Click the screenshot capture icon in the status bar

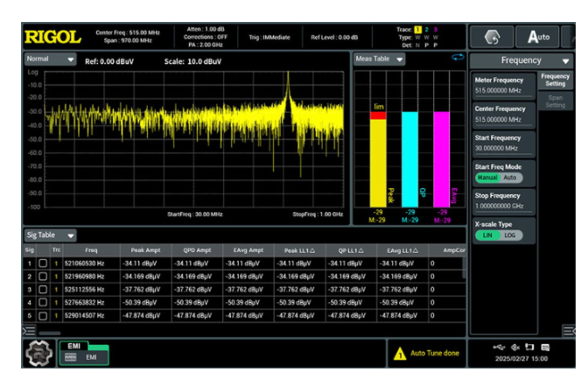(529, 347)
